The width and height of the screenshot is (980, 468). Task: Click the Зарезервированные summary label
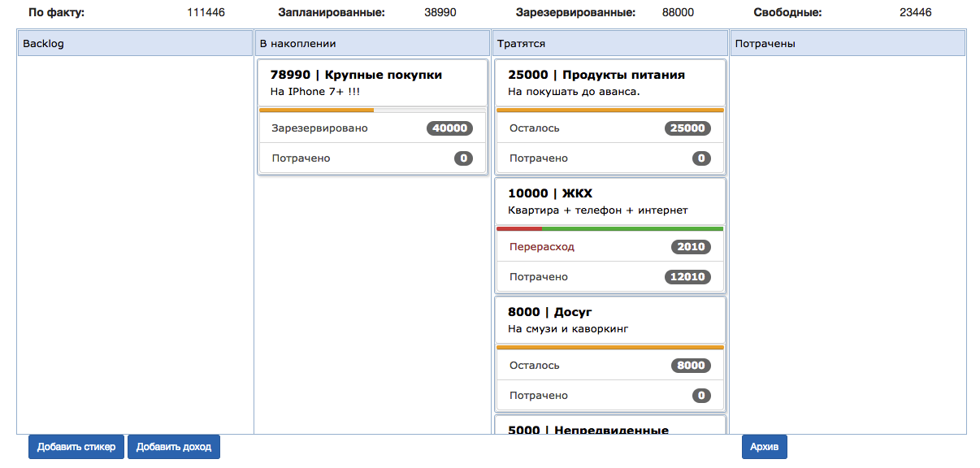576,13
